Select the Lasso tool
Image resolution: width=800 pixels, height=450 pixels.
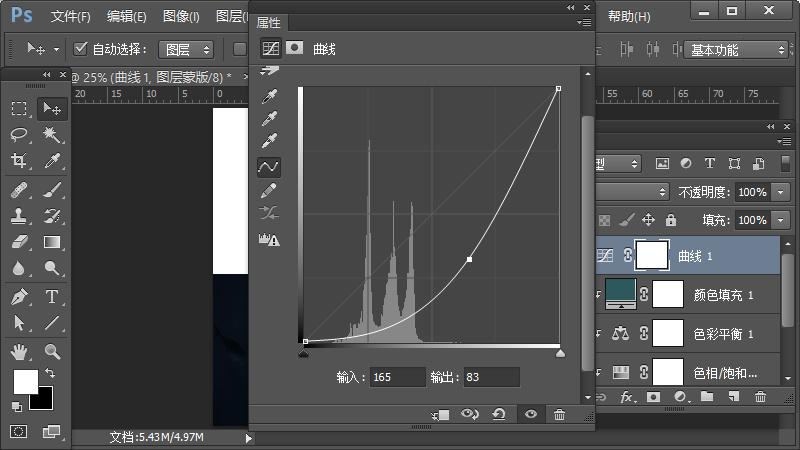click(x=19, y=135)
